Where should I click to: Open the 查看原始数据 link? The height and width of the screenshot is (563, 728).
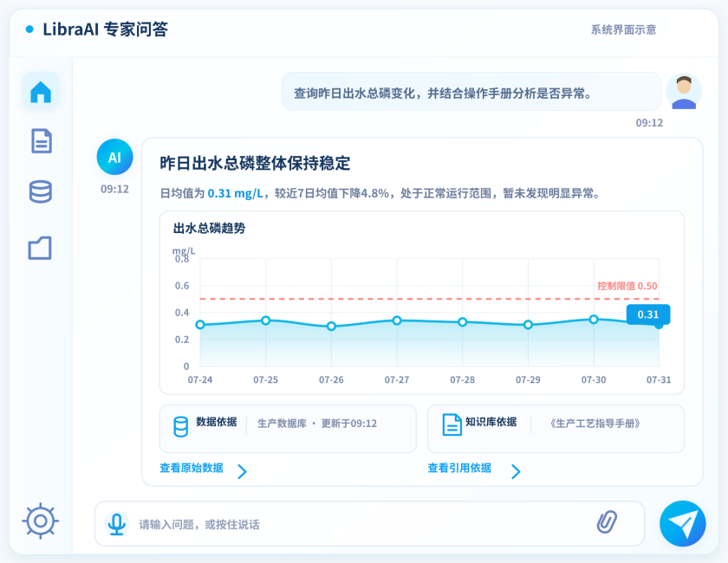coord(192,468)
